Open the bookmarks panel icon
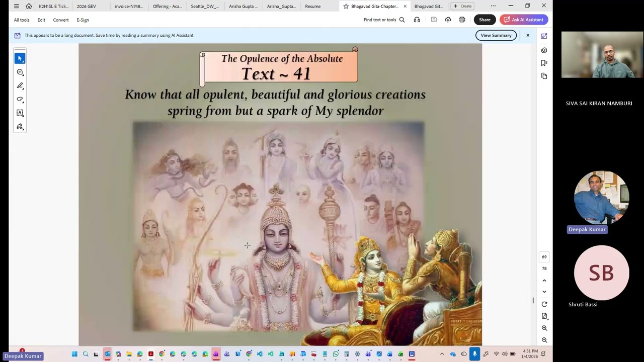Viewport: 644px width, 362px height. (x=544, y=63)
